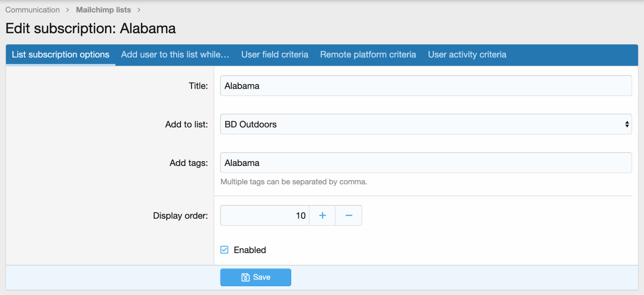Screen dimensions: 644x295
Task: Click the Enabled label text
Action: (x=250, y=250)
